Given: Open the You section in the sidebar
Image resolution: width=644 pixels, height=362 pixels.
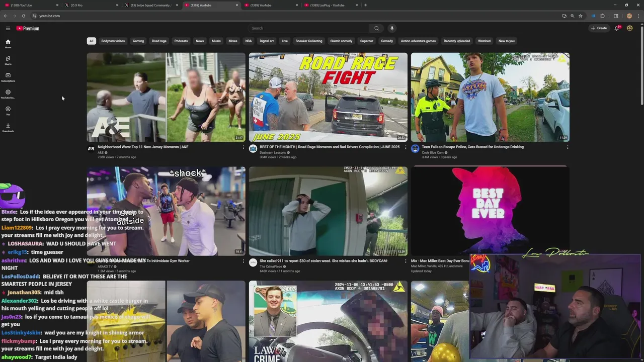Looking at the screenshot, I should point(8,111).
